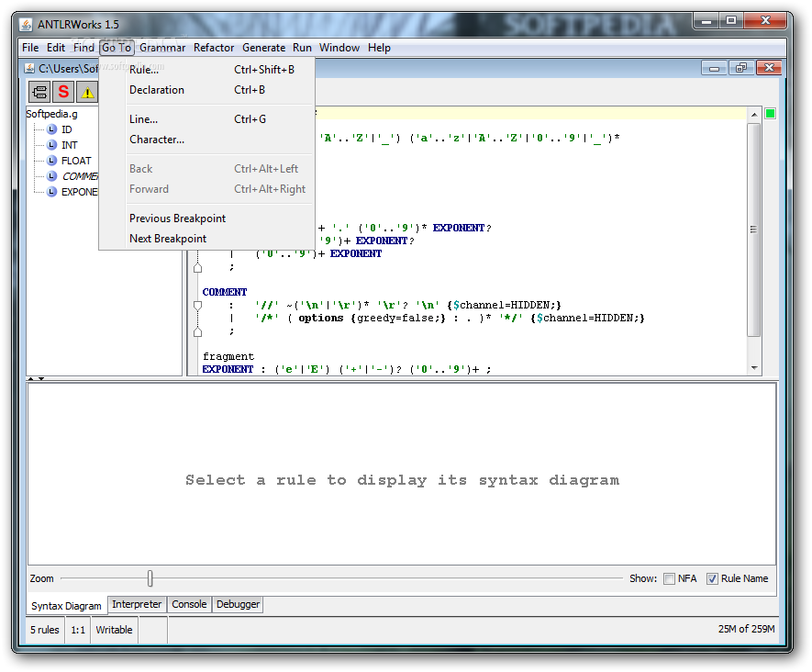Screen dimensions: 812x672
Task: Minimize the inner document window
Action: (x=714, y=68)
